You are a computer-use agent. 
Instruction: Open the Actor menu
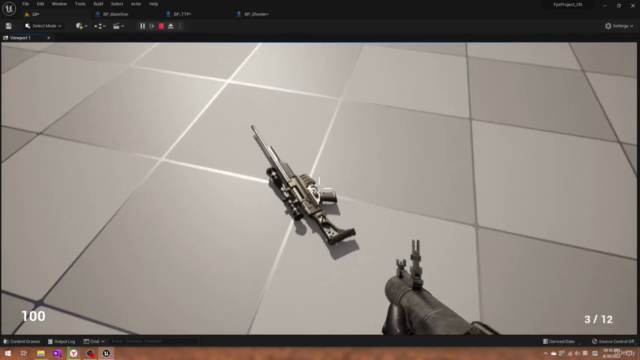[x=136, y=4]
